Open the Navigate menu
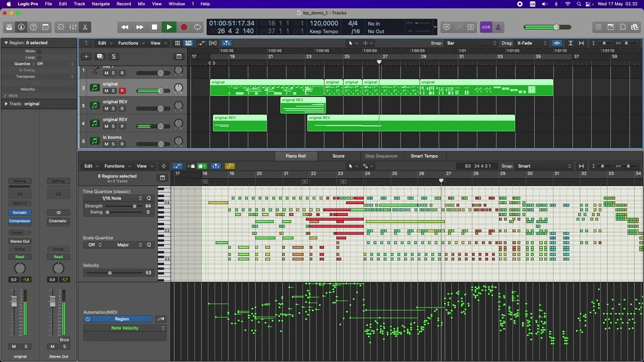 101,4
